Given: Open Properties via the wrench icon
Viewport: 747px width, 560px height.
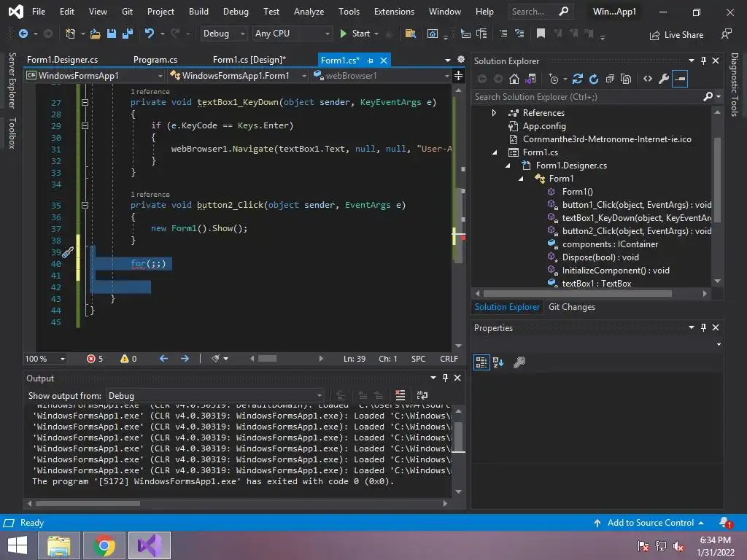Looking at the screenshot, I should pyautogui.click(x=663, y=79).
